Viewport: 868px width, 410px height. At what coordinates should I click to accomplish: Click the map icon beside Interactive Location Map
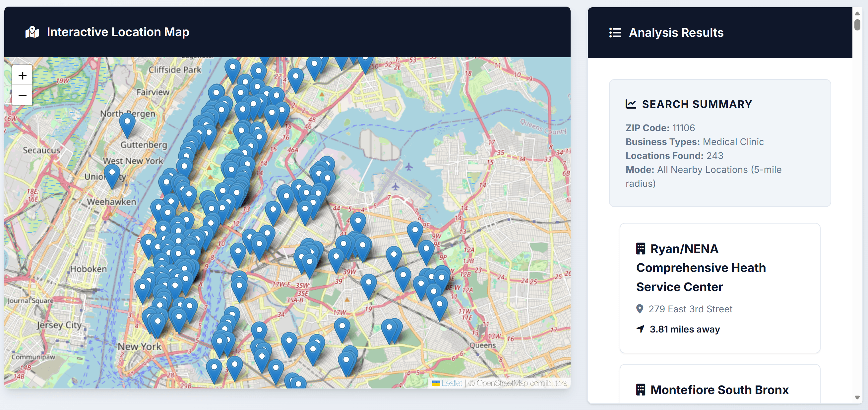[32, 32]
